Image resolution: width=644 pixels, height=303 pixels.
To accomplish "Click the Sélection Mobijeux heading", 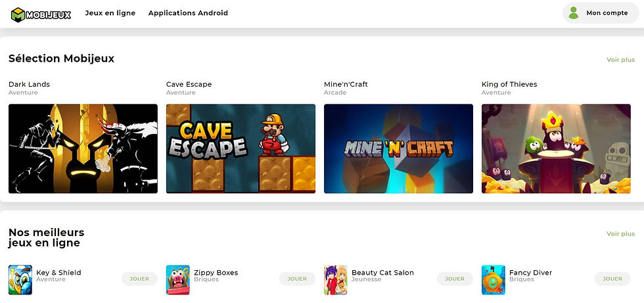I will 61,58.
